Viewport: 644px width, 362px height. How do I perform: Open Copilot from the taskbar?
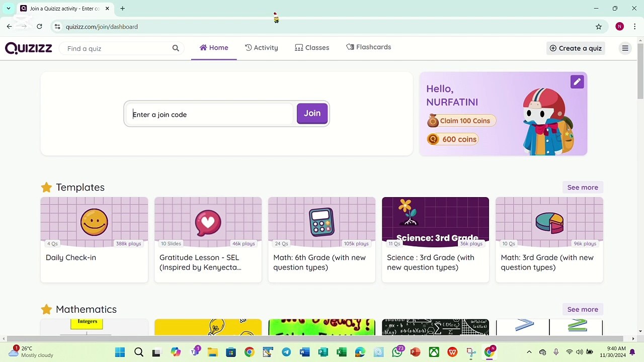point(175,352)
